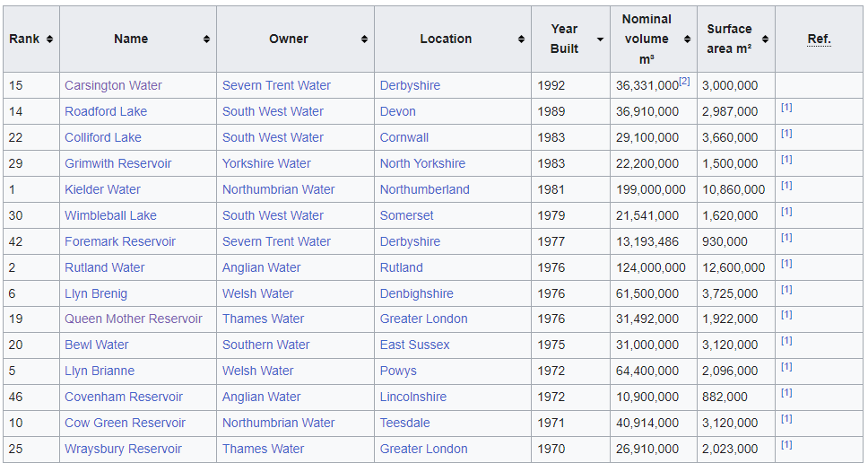Image resolution: width=868 pixels, height=463 pixels.
Task: Open Greater London in Wraysbury row
Action: pyautogui.click(x=423, y=449)
